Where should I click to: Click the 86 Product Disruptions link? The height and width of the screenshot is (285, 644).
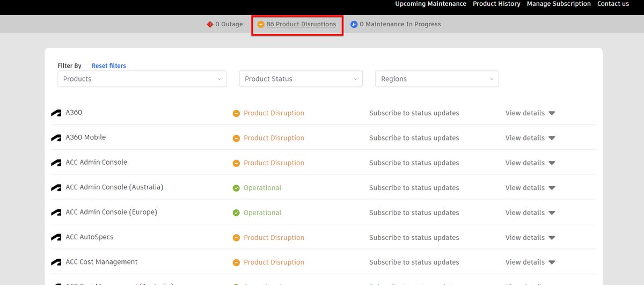click(301, 24)
